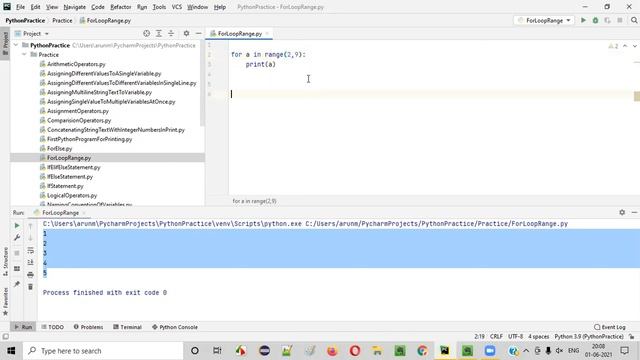Open Project panel settings gear
Screen dimensions: 640x360
(x=186, y=33)
